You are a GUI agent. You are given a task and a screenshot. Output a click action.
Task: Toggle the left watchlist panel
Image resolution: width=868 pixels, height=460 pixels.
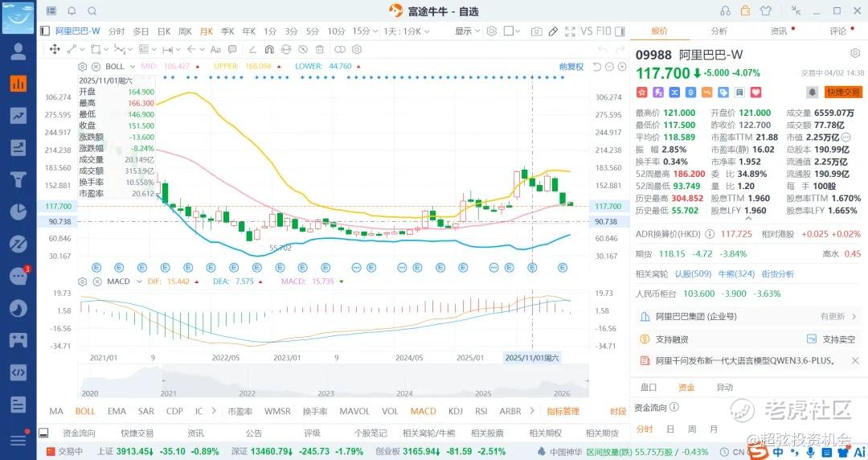click(x=45, y=31)
